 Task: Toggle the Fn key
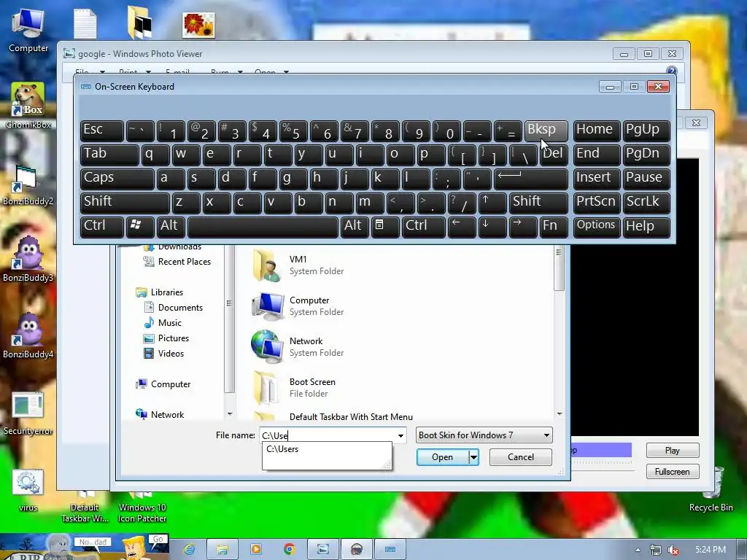point(554,226)
